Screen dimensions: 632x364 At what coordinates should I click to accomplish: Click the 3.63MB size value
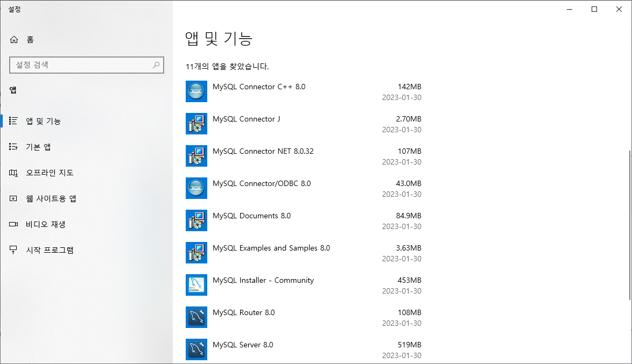[x=409, y=248]
